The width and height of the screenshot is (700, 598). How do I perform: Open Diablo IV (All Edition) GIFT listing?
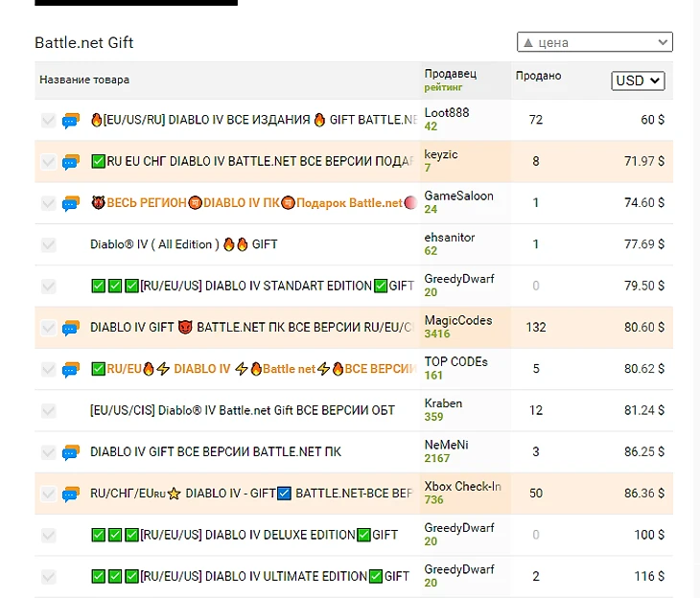pyautogui.click(x=183, y=244)
